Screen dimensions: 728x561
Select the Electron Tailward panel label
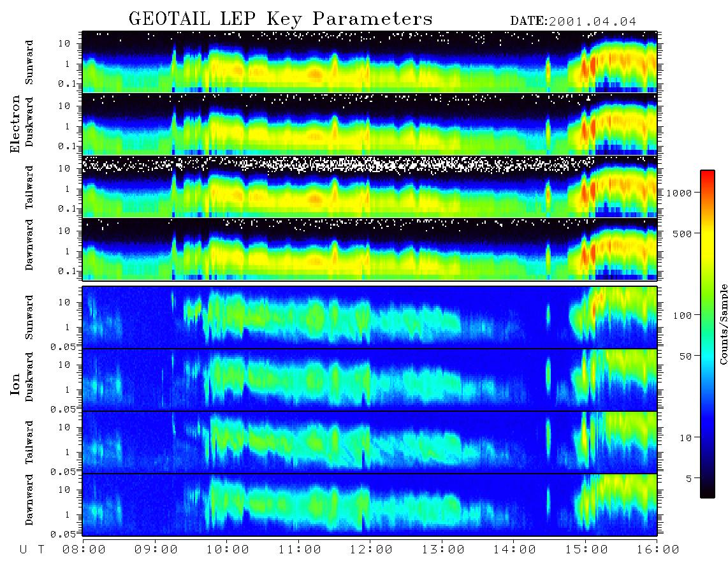pos(29,187)
